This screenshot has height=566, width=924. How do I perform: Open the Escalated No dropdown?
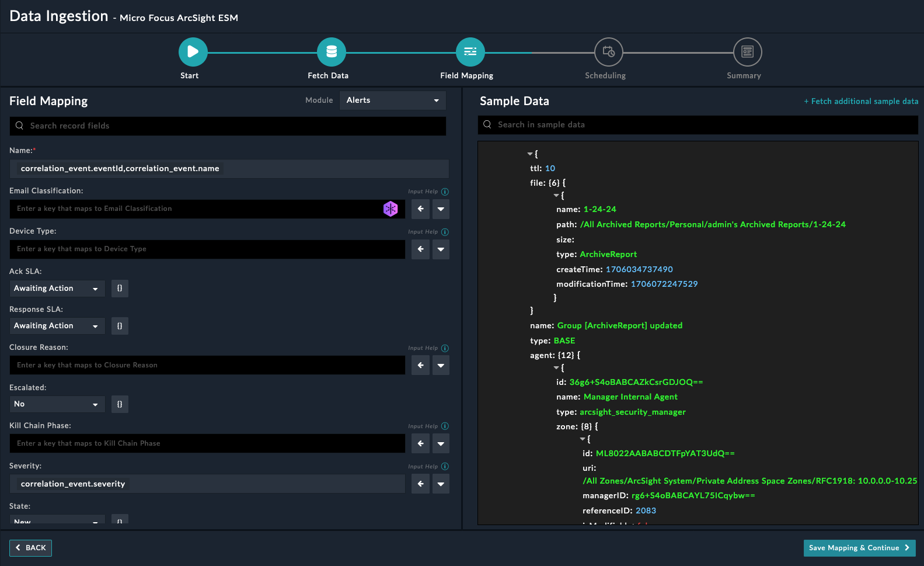(57, 404)
